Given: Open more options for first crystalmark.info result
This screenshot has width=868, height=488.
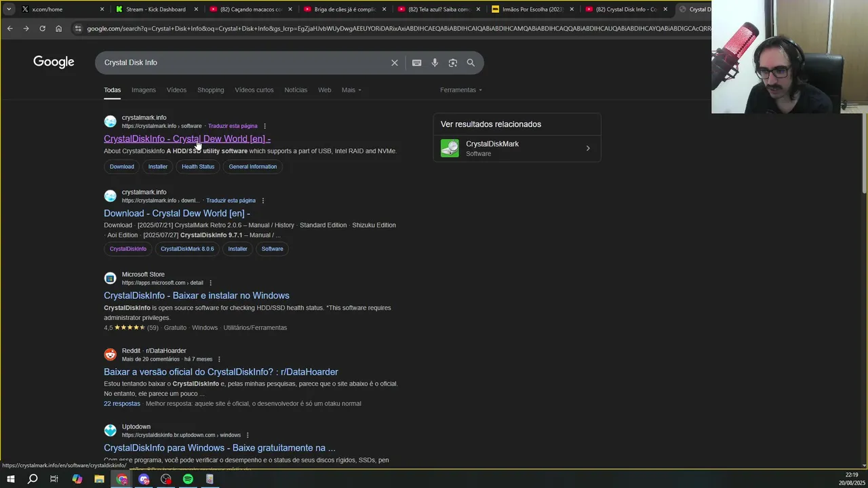Looking at the screenshot, I should [264, 126].
